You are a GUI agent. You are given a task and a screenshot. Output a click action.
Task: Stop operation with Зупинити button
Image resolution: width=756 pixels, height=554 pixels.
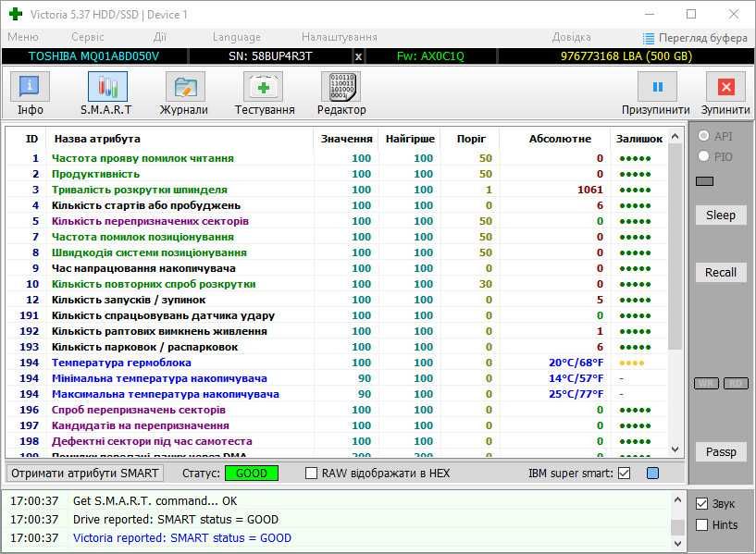pyautogui.click(x=725, y=94)
